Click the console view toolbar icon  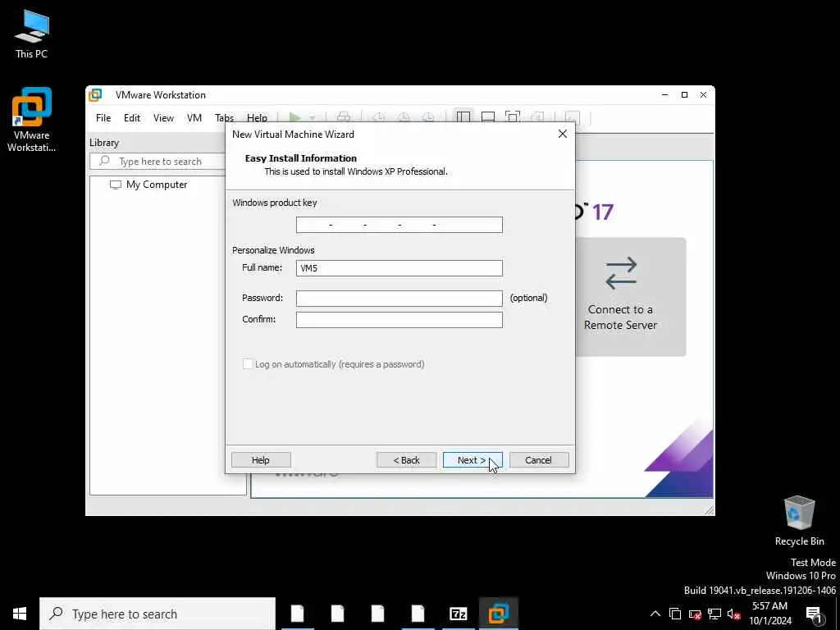[x=573, y=117]
